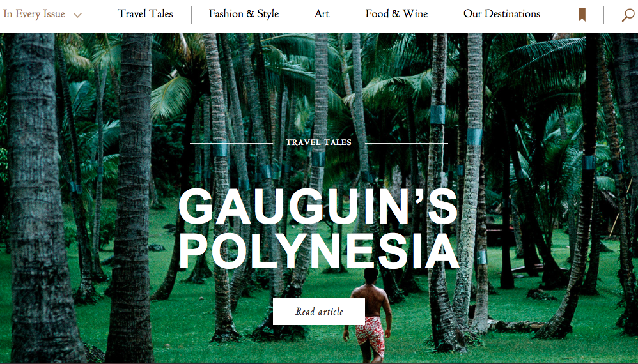This screenshot has height=364, width=638.
Task: Select the Art navigation item
Action: coord(322,14)
